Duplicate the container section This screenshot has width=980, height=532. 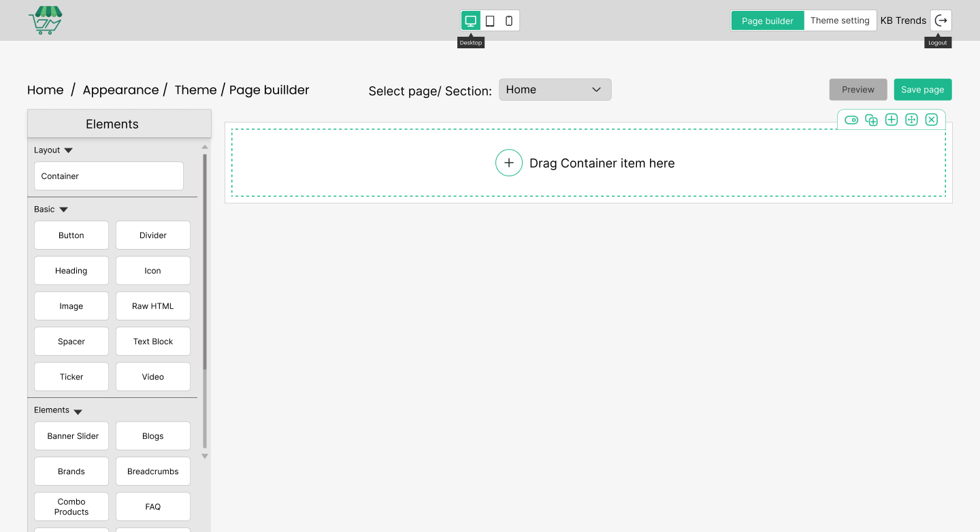pos(871,120)
